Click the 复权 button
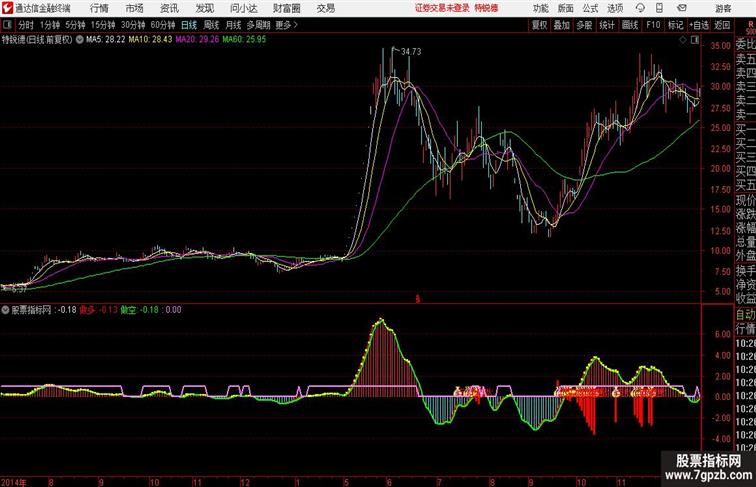Screen dimensions: 756x487 coord(540,25)
